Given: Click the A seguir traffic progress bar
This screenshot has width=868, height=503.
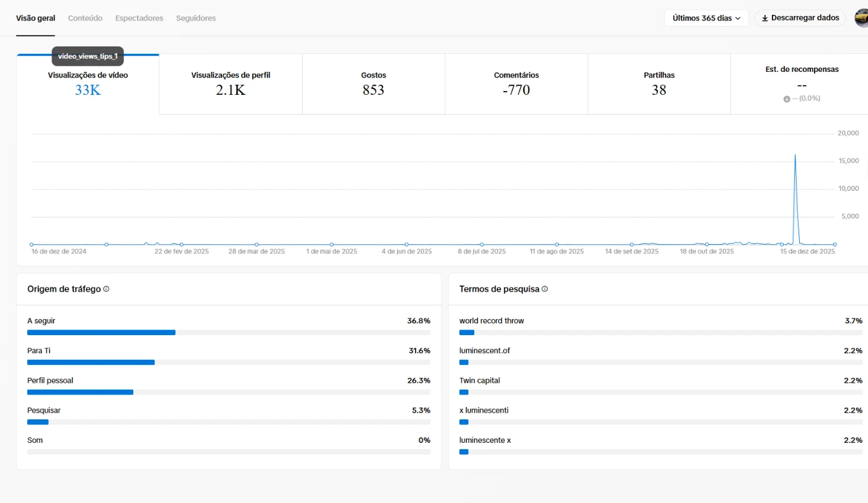Looking at the screenshot, I should point(228,333).
